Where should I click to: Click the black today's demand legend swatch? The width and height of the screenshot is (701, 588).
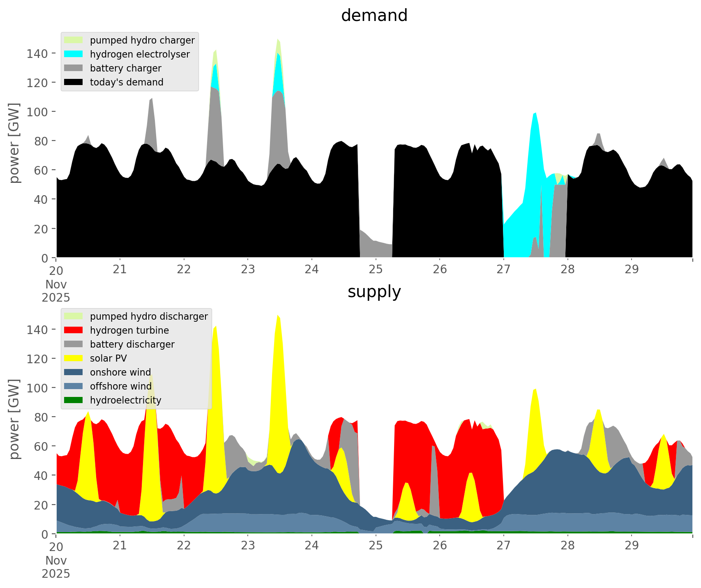(74, 82)
